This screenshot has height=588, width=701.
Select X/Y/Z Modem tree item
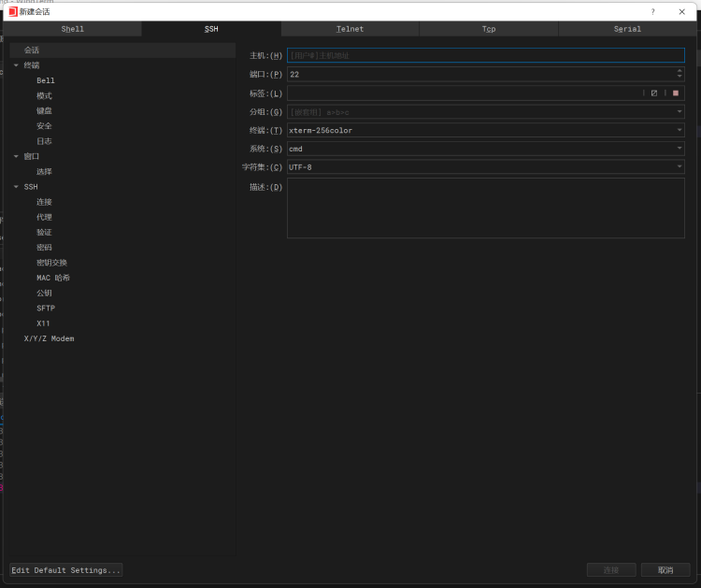(x=50, y=339)
